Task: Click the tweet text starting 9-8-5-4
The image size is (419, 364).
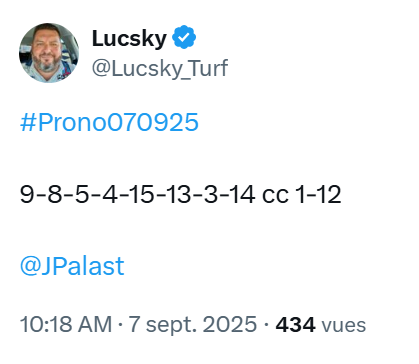Action: [180, 194]
